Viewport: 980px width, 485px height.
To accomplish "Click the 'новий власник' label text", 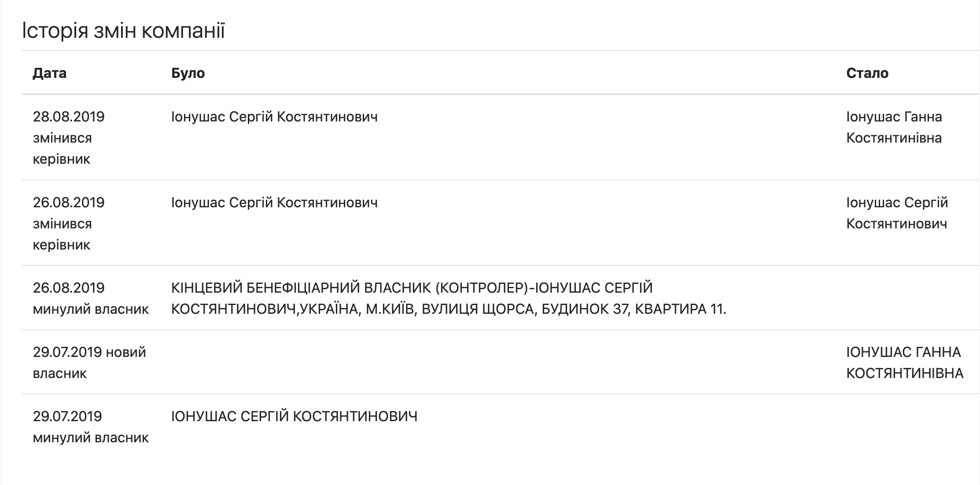I will click(x=89, y=363).
